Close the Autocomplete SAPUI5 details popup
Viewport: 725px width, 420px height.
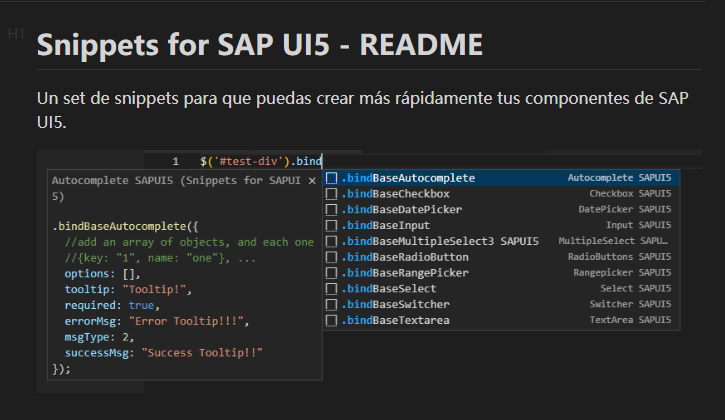tap(312, 181)
